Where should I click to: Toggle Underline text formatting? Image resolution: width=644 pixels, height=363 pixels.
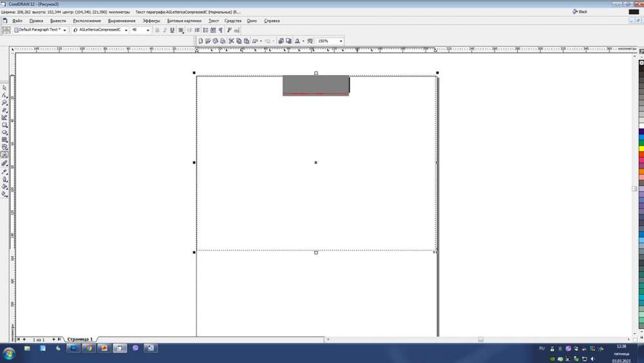coord(173,30)
